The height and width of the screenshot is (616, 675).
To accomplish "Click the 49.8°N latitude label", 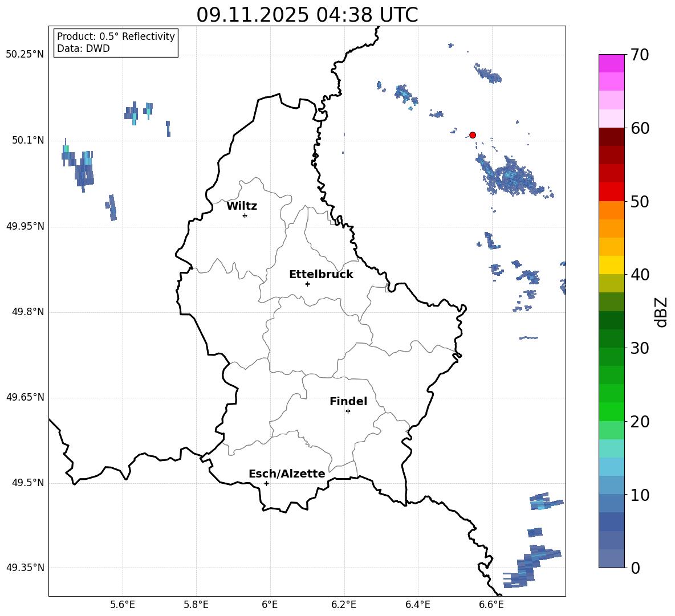I will (28, 312).
